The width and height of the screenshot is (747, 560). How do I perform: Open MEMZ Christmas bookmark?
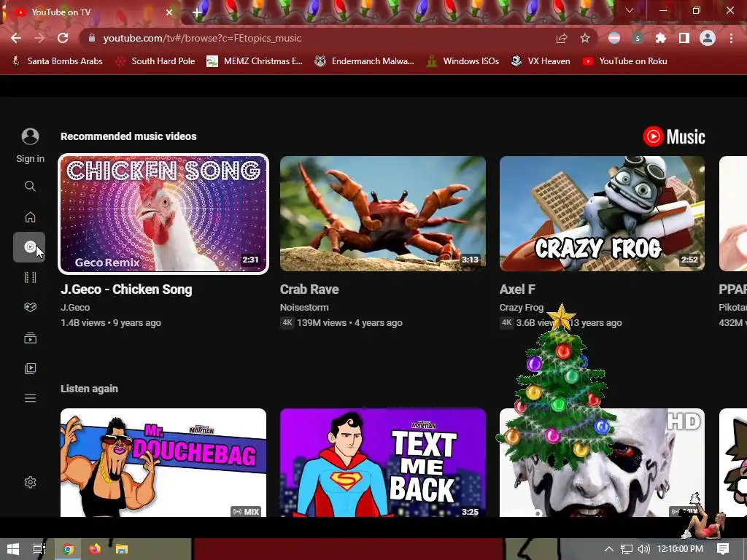tap(255, 61)
